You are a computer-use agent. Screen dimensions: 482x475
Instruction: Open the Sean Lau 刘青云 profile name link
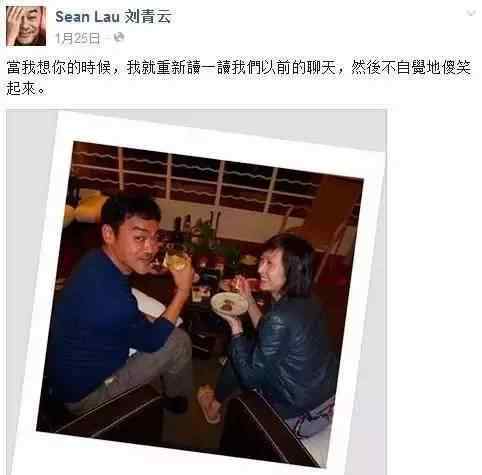pyautogui.click(x=113, y=17)
